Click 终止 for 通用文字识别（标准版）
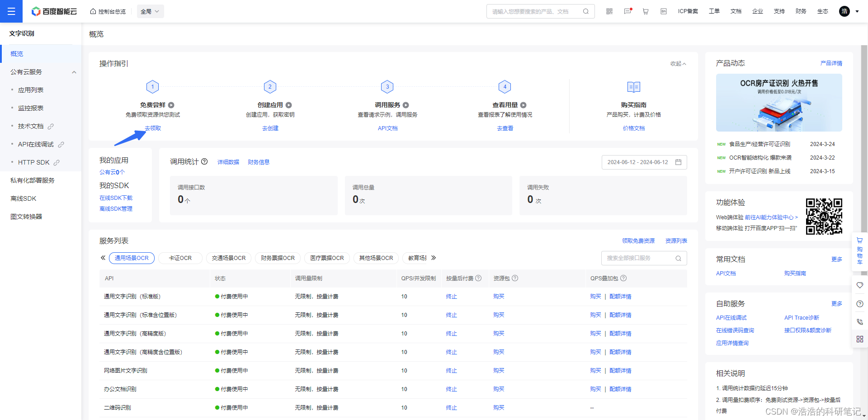The image size is (868, 420). point(451,297)
